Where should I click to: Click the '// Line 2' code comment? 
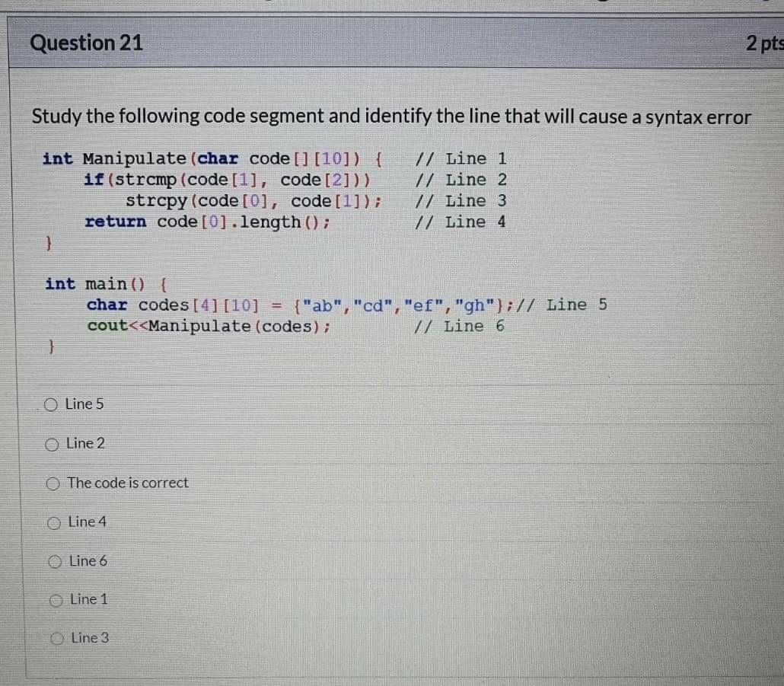(461, 180)
